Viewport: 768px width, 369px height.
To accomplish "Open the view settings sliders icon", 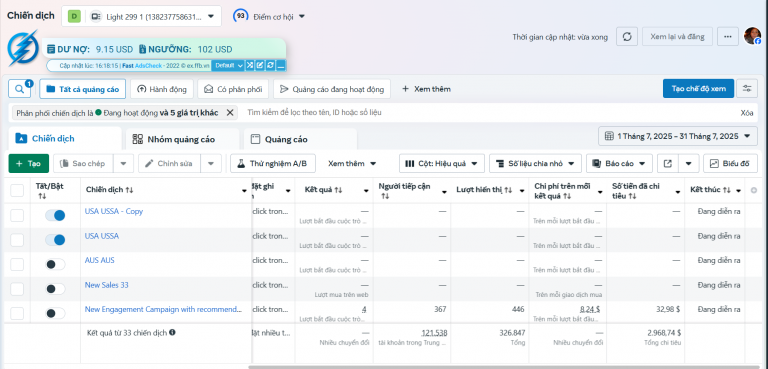I will [x=747, y=89].
